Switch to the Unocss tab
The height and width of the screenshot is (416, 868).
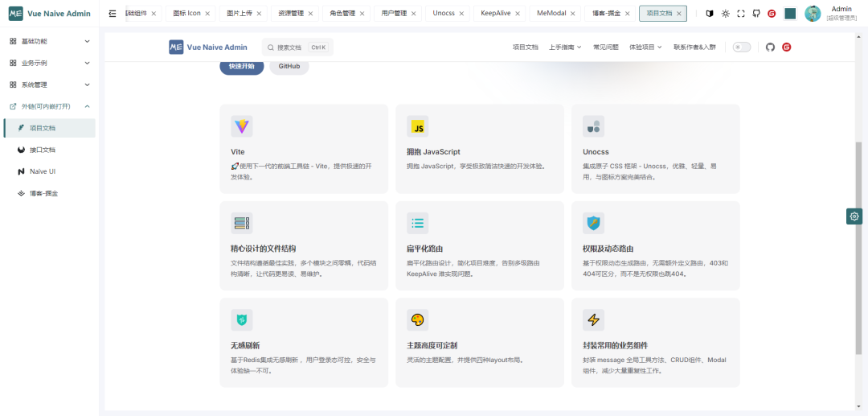(x=444, y=14)
